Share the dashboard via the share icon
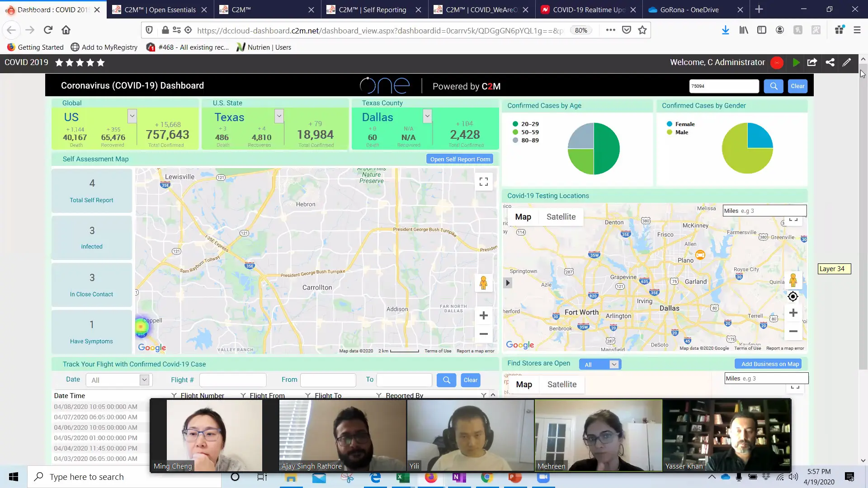Screen dimensions: 868x488 (x=830, y=62)
